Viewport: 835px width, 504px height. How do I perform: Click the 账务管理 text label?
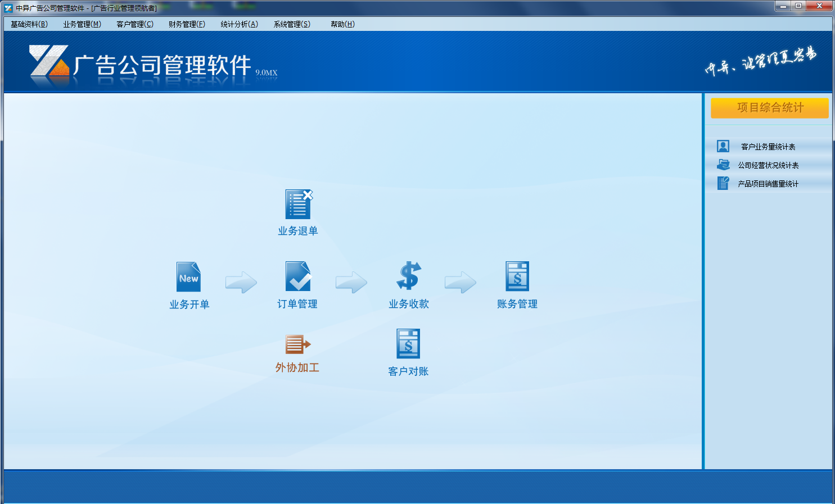(x=517, y=304)
